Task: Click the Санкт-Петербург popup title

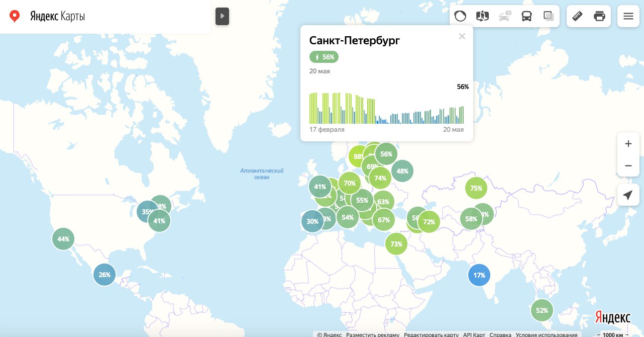Action: pyautogui.click(x=355, y=41)
